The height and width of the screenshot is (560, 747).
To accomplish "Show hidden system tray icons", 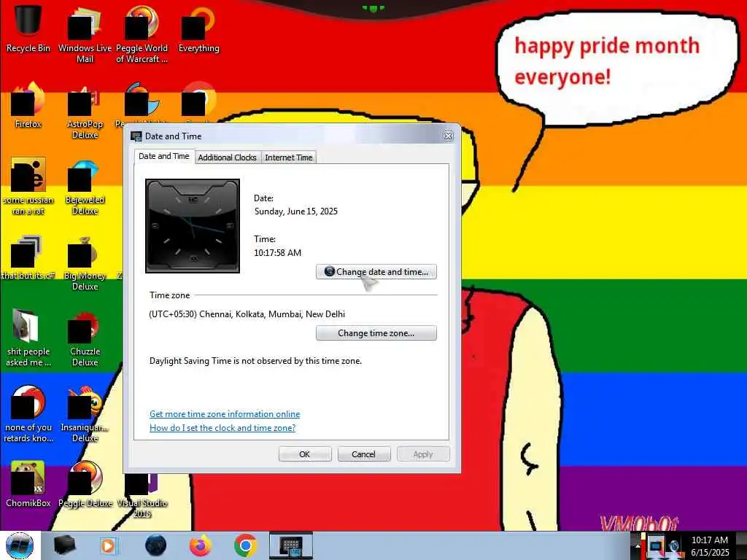I will (636, 545).
